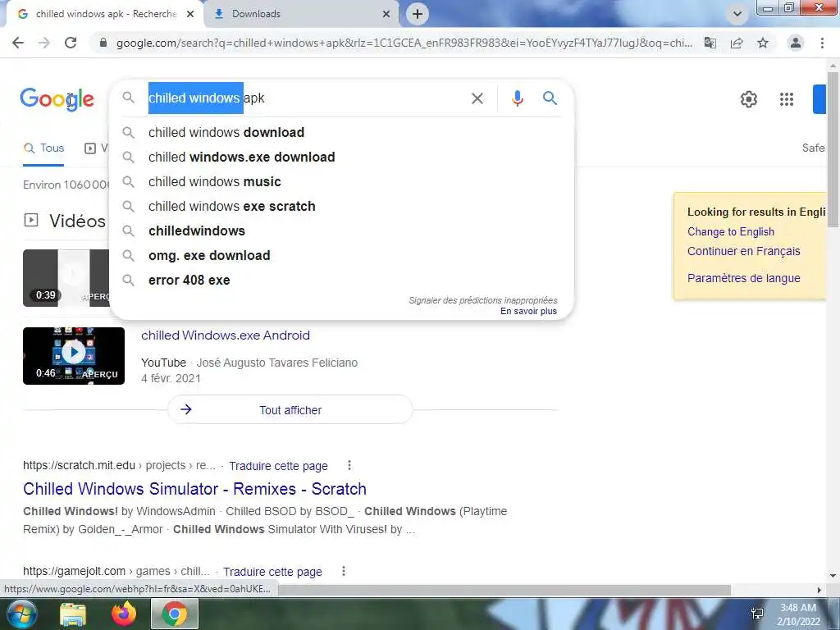The width and height of the screenshot is (840, 630).
Task: Open Chilled Windows Simulator - Remixes - Scratch
Action: click(x=194, y=489)
